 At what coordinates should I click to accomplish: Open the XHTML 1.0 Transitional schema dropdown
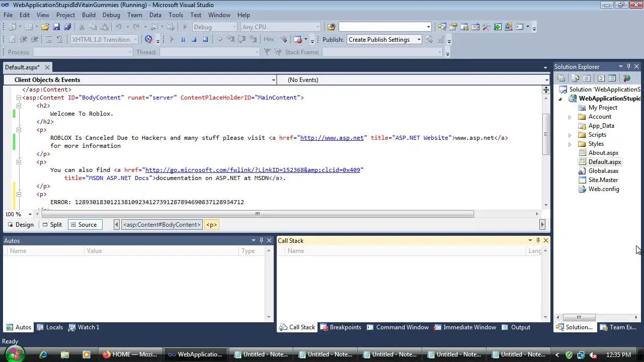click(x=134, y=39)
